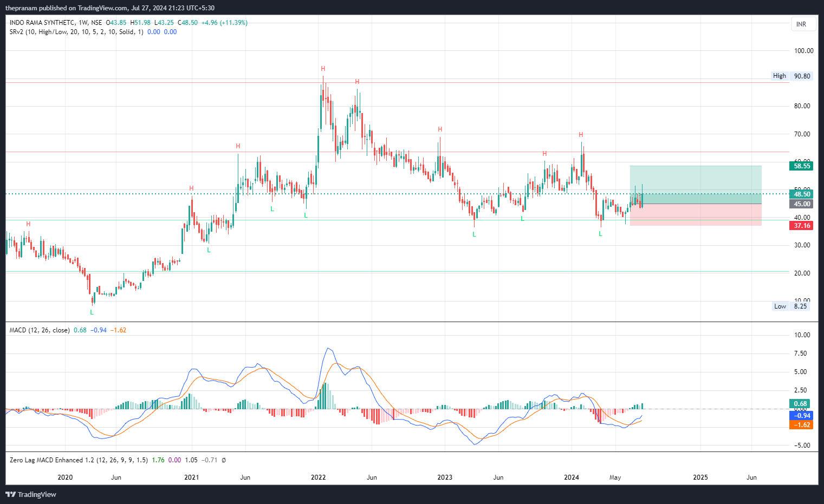
Task: Click the 100.00 price axis label
Action: 804,51
